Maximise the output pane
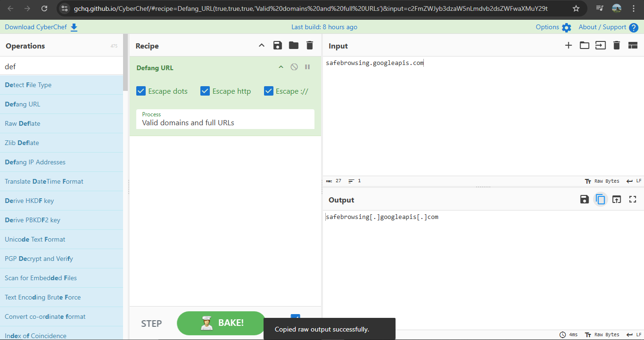The height and width of the screenshot is (340, 644). pyautogui.click(x=633, y=199)
